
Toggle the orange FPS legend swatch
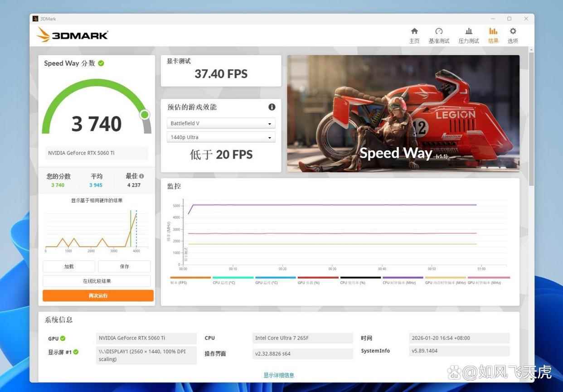pyautogui.click(x=190, y=277)
